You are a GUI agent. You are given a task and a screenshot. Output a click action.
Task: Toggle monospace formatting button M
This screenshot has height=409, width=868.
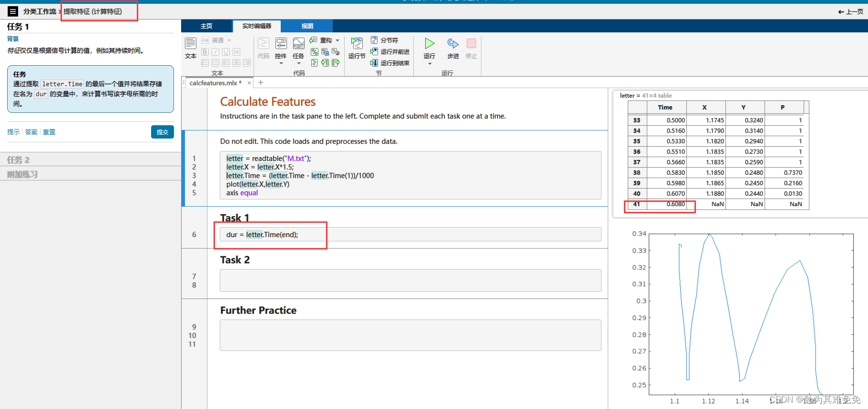click(236, 52)
